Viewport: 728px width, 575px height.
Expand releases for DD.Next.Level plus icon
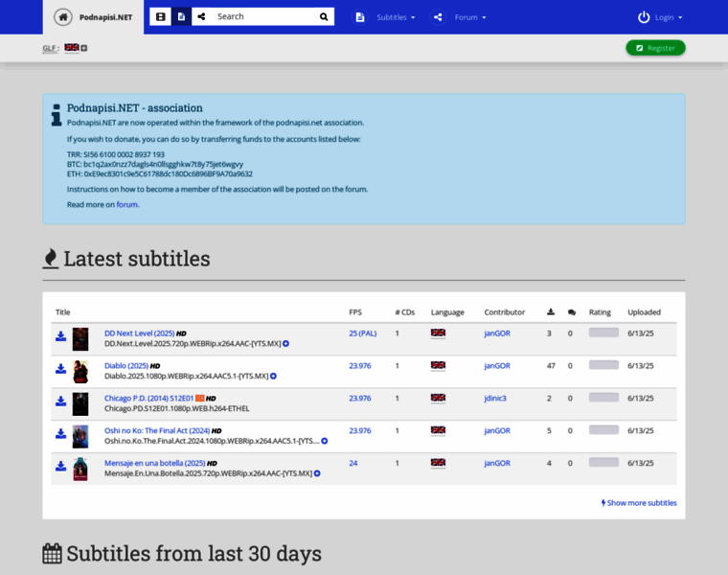286,344
